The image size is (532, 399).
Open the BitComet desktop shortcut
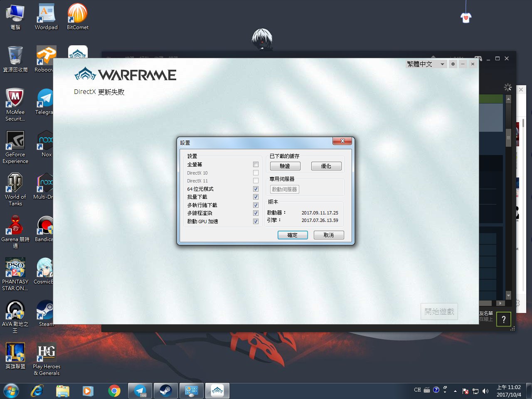[x=77, y=16]
